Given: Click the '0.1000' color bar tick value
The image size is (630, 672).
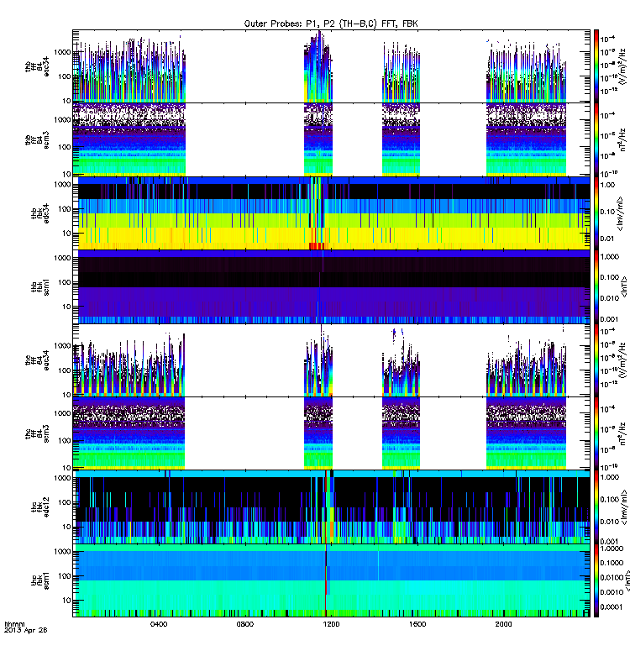Looking at the screenshot, I should [612, 563].
